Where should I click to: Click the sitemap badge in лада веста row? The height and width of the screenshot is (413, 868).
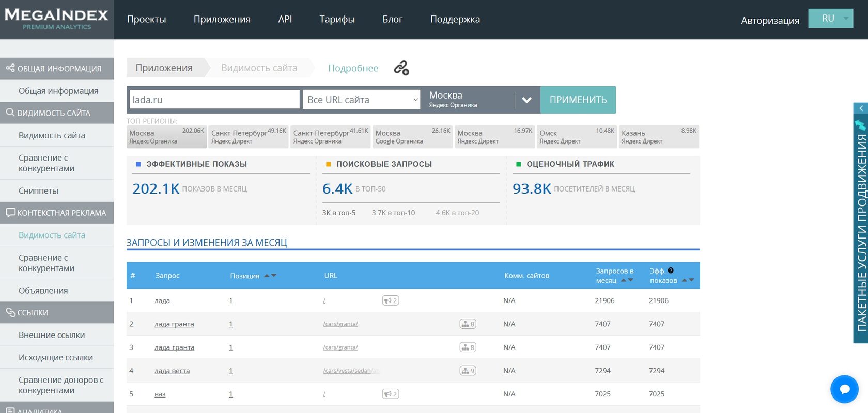(x=468, y=371)
